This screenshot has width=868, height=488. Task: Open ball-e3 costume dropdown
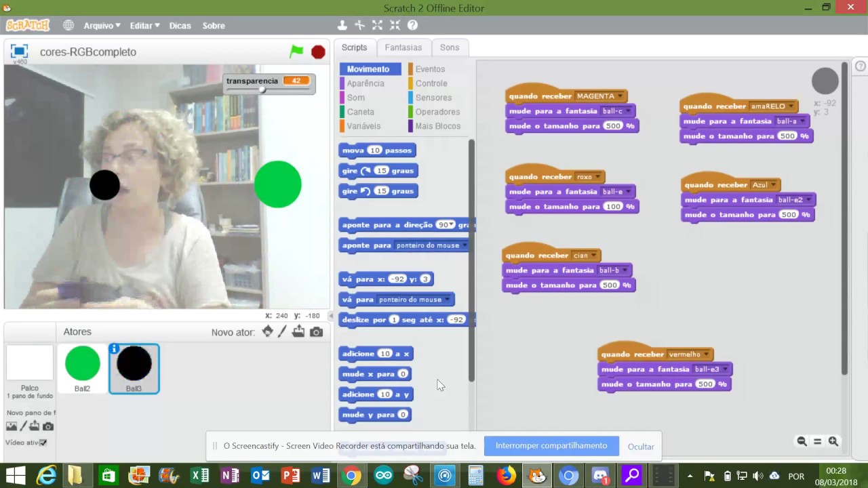pyautogui.click(x=725, y=369)
